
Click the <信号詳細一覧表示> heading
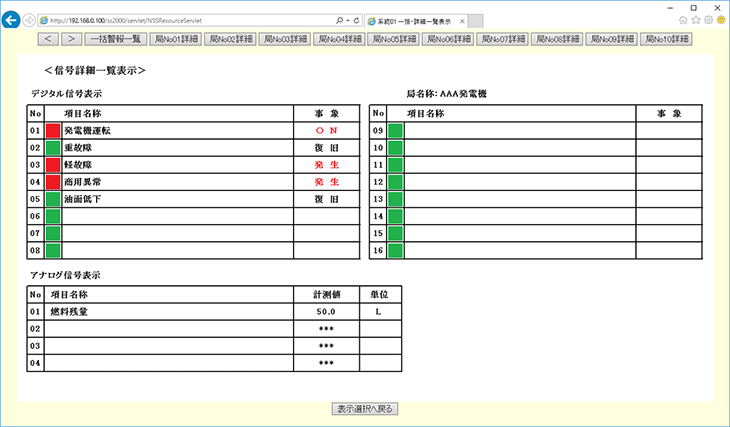[x=95, y=71]
